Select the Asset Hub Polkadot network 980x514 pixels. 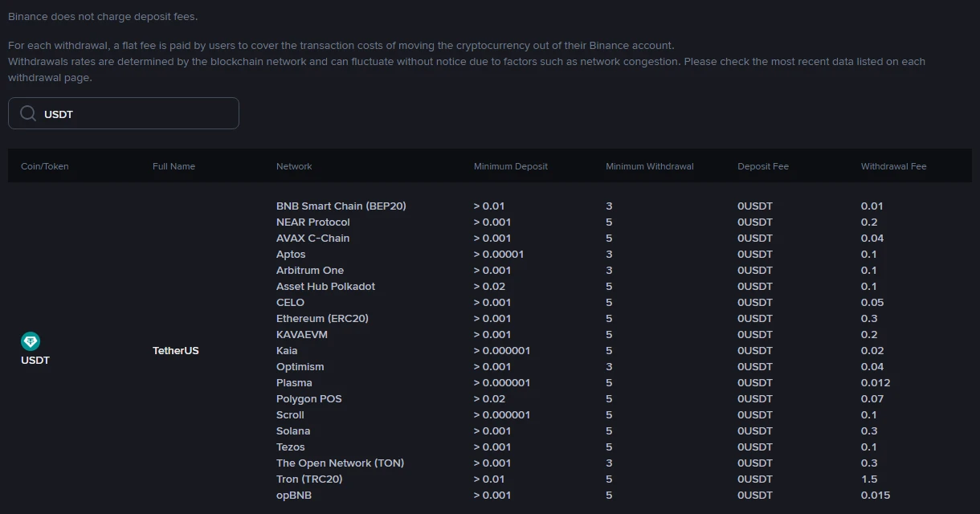(x=325, y=286)
